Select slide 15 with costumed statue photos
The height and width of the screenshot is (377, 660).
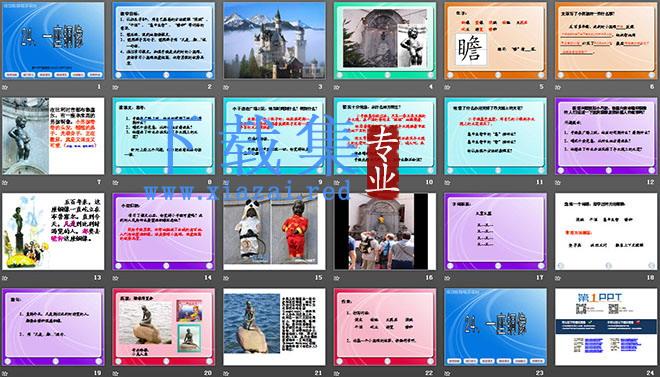[274, 231]
